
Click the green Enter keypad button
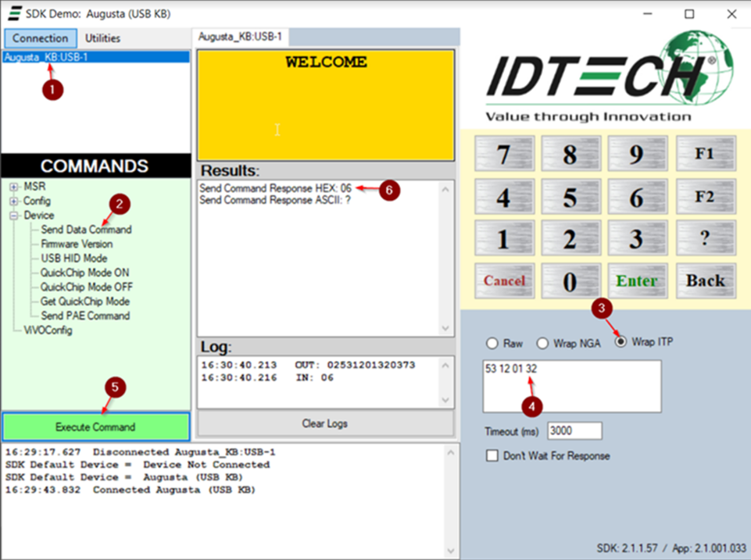click(x=637, y=280)
